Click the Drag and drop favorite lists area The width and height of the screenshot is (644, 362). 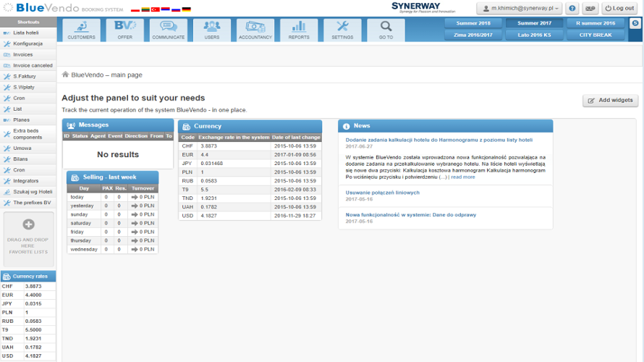tap(28, 240)
